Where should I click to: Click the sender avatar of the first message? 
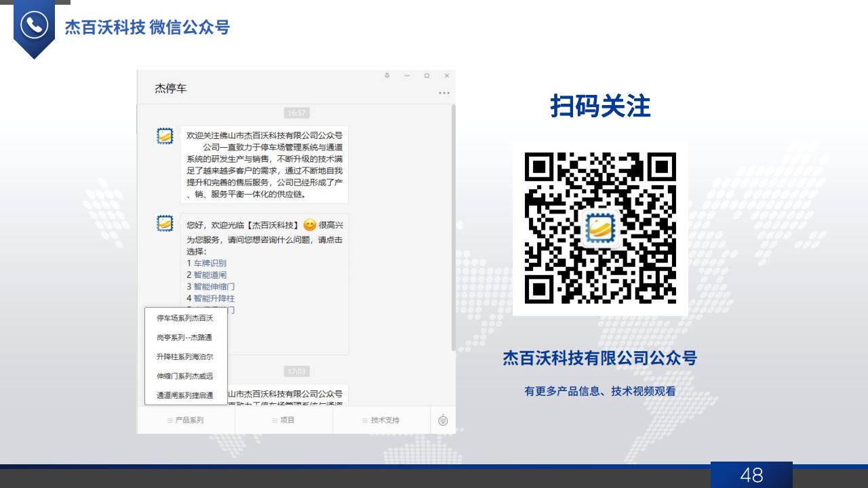point(165,136)
